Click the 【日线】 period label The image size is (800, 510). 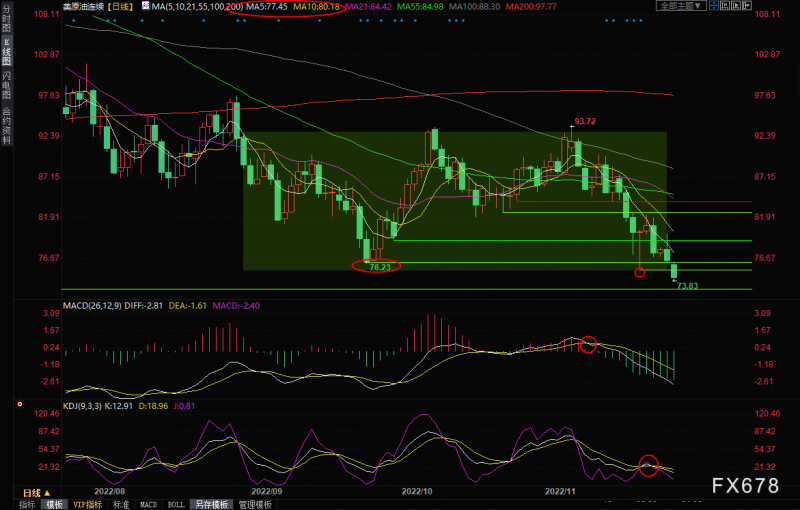[120, 7]
